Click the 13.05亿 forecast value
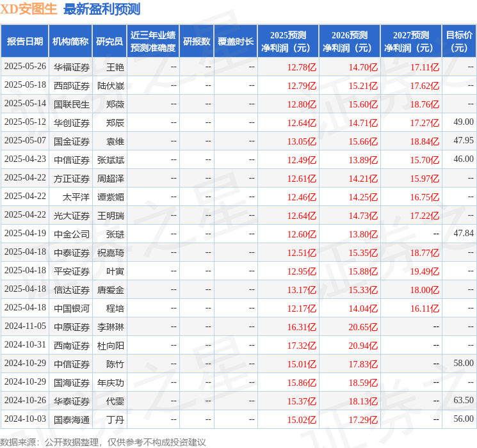The image size is (477, 448). (x=302, y=141)
